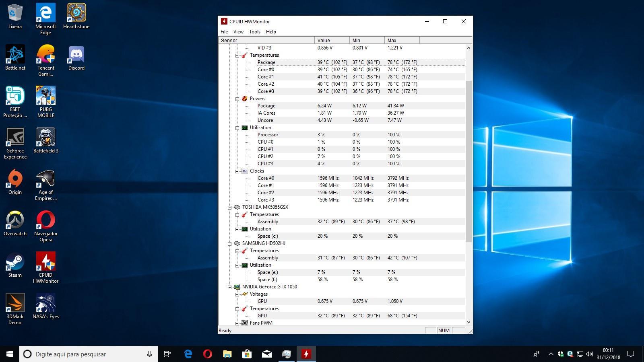Open the Action Center notifications icon
The height and width of the screenshot is (362, 644).
(631, 354)
